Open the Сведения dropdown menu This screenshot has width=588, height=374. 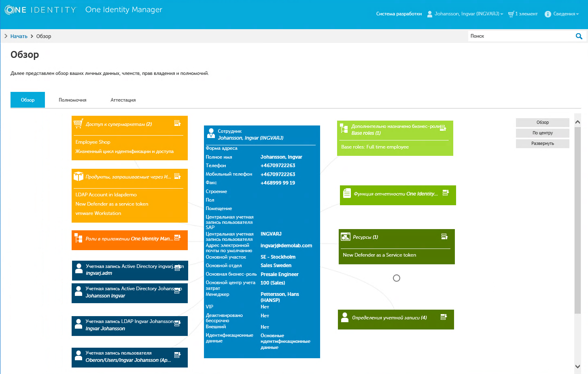pos(566,14)
